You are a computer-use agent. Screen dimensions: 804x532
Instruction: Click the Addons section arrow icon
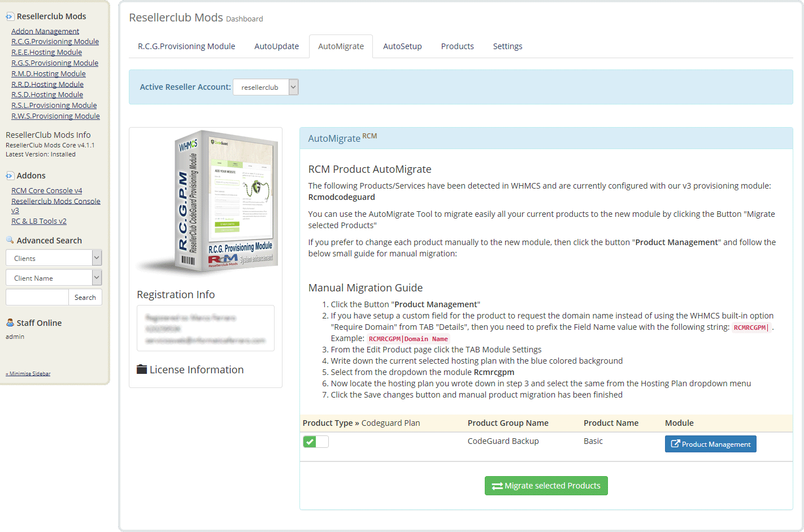pos(10,176)
